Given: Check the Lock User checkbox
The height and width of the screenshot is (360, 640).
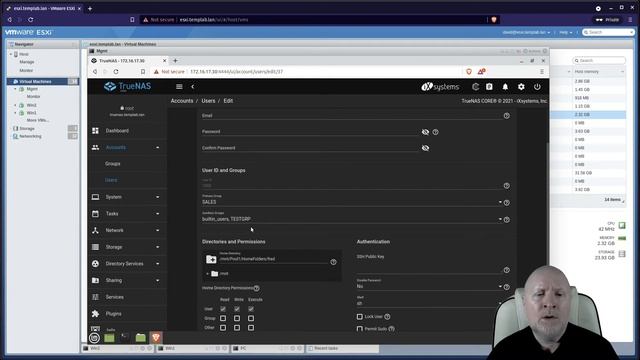Looking at the screenshot, I should [360, 317].
